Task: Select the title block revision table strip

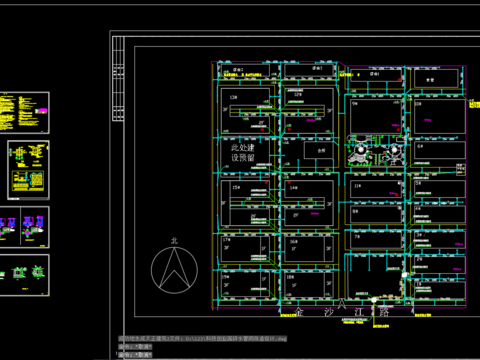Action: click(118, 78)
